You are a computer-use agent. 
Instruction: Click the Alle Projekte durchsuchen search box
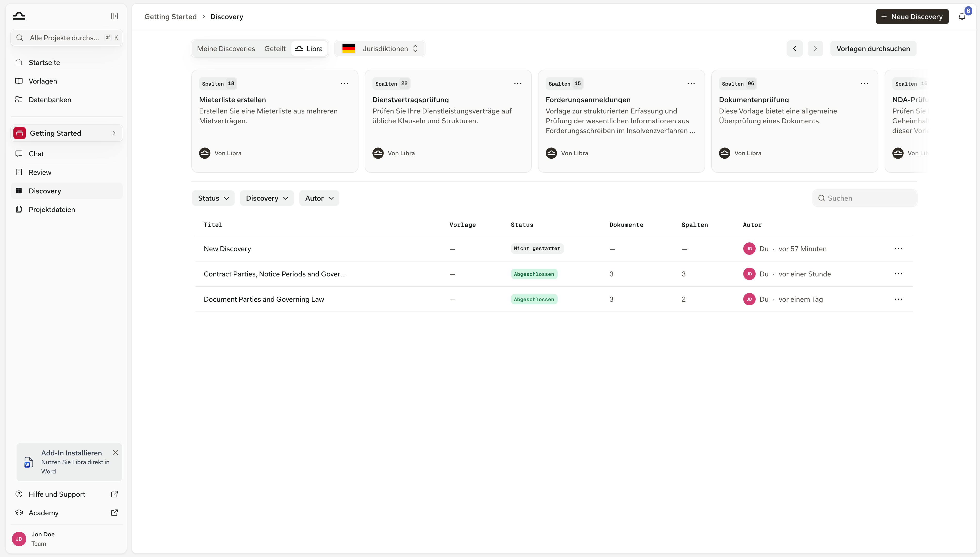tap(67, 37)
